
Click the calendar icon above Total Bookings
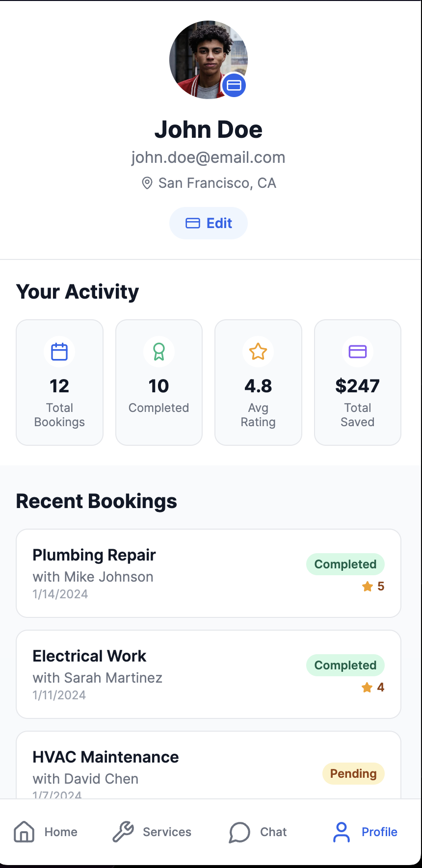[x=59, y=352]
